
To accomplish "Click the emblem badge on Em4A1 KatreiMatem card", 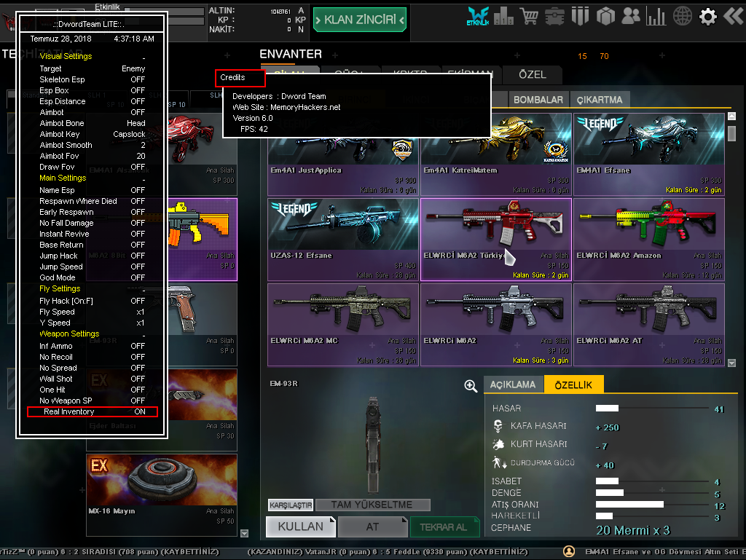I will [x=556, y=151].
